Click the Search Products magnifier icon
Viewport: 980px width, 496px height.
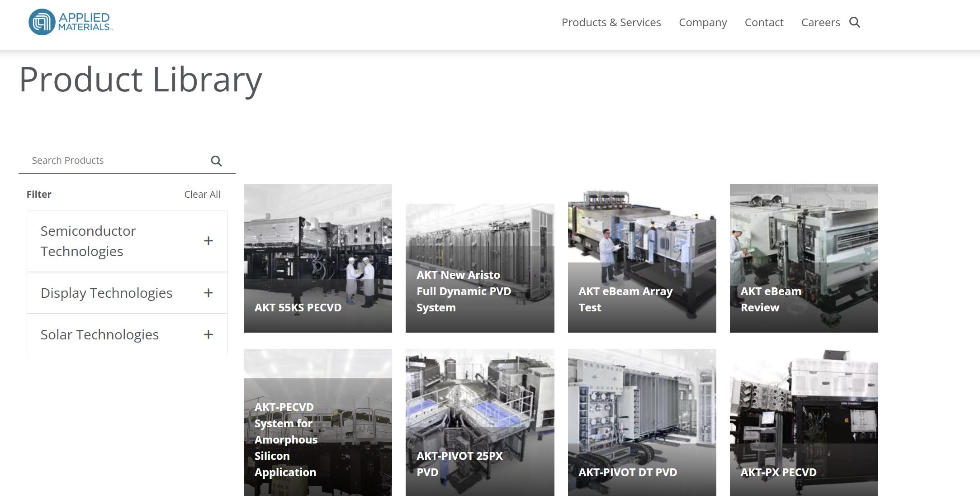216,161
